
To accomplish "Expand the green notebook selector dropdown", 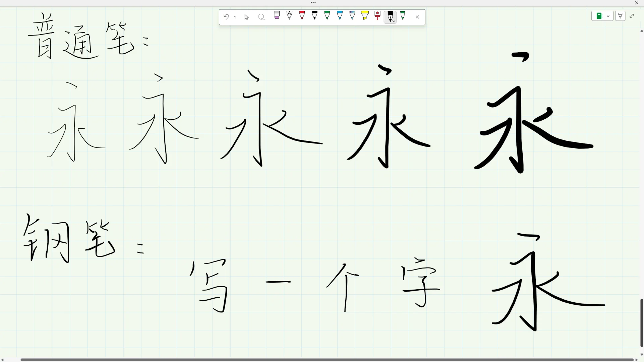I will [608, 16].
